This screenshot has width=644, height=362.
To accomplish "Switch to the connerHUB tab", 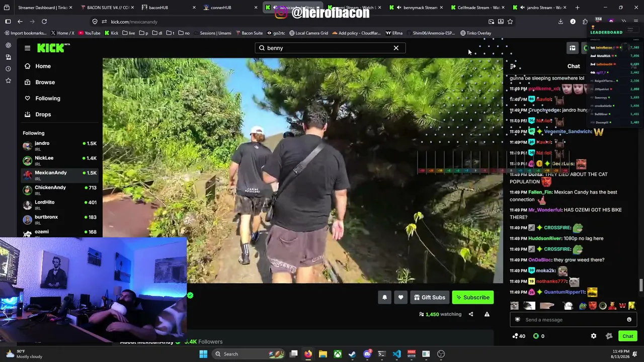I will 230,8.
